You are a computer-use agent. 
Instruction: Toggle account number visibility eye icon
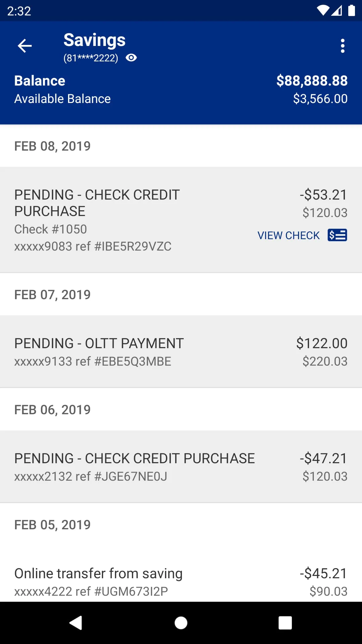[x=131, y=58]
